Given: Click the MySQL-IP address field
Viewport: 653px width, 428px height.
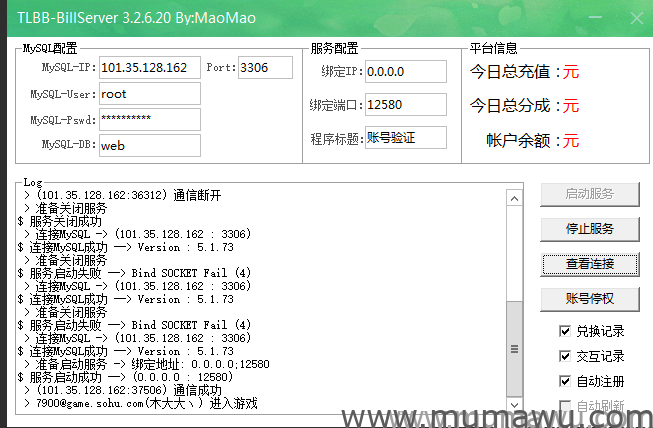Looking at the screenshot, I should [x=150, y=68].
